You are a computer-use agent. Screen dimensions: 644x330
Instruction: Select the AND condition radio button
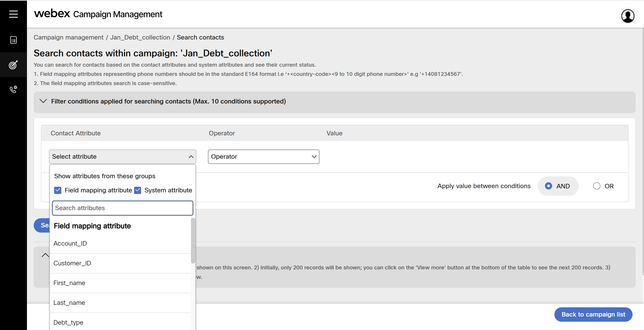[x=548, y=186]
